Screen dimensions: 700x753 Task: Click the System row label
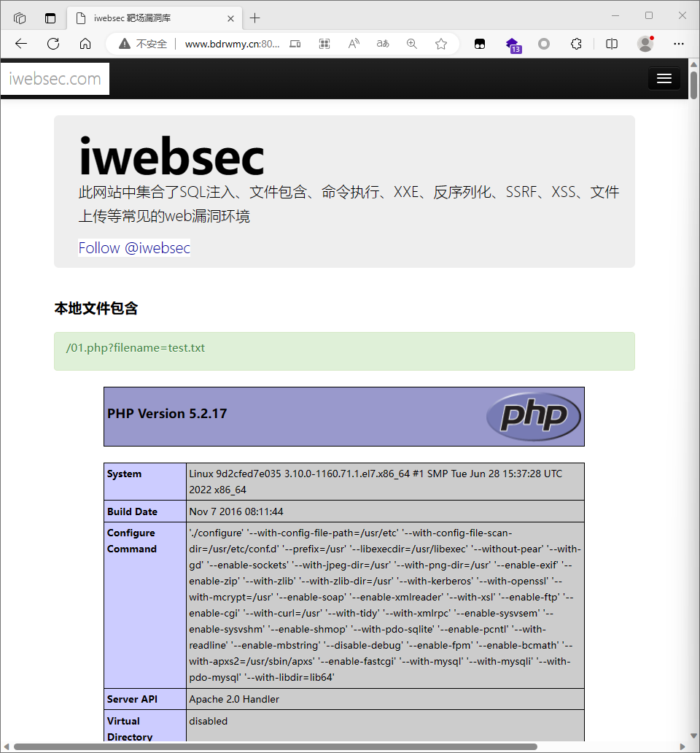124,474
